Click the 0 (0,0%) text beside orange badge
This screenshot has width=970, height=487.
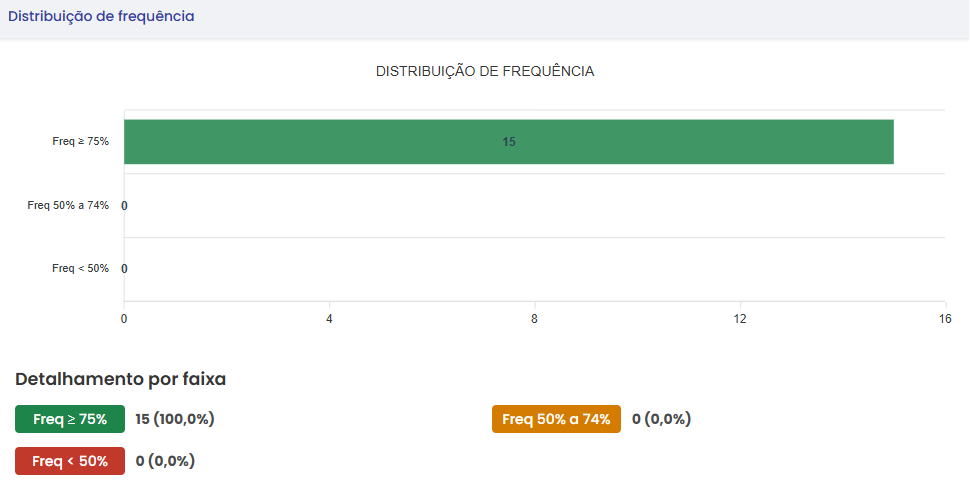[661, 419]
